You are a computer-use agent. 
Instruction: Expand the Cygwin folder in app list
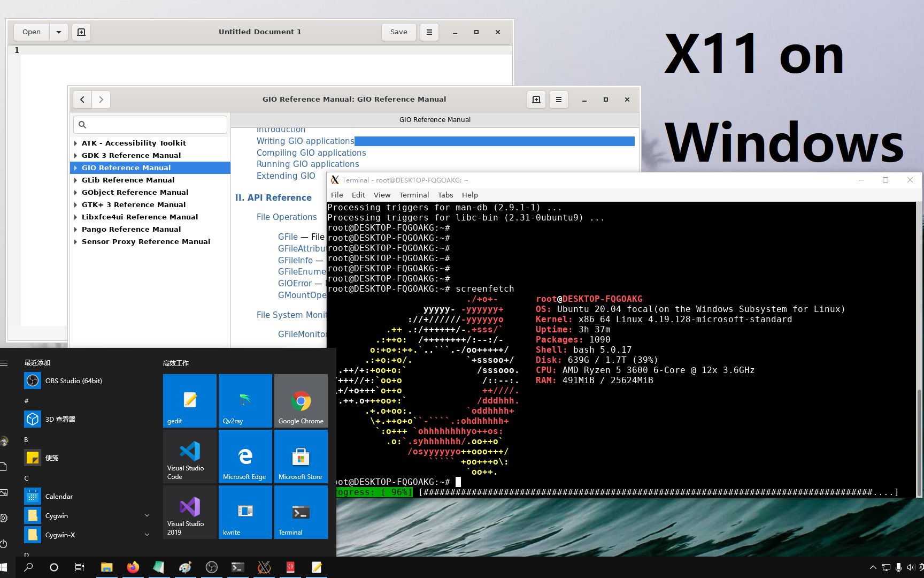(147, 515)
